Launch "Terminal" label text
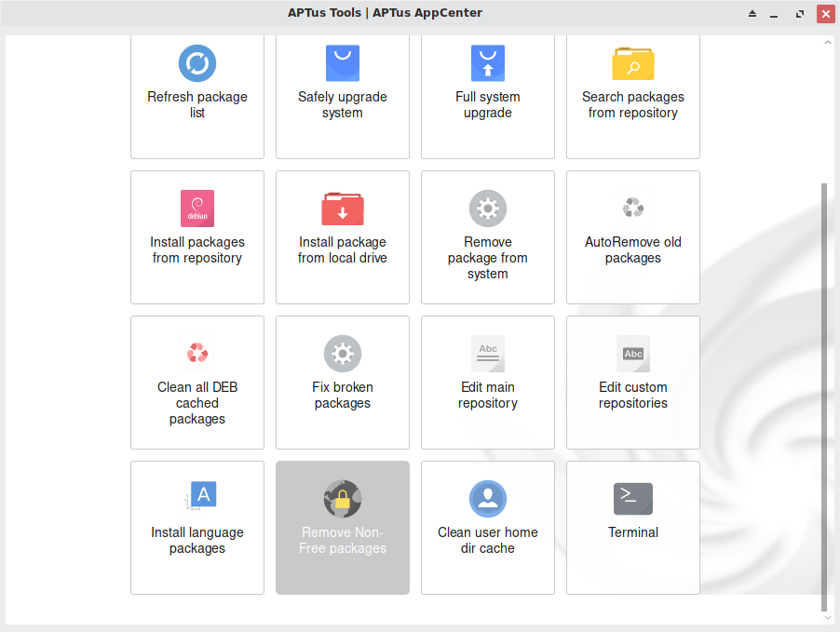840x632 pixels. point(632,531)
